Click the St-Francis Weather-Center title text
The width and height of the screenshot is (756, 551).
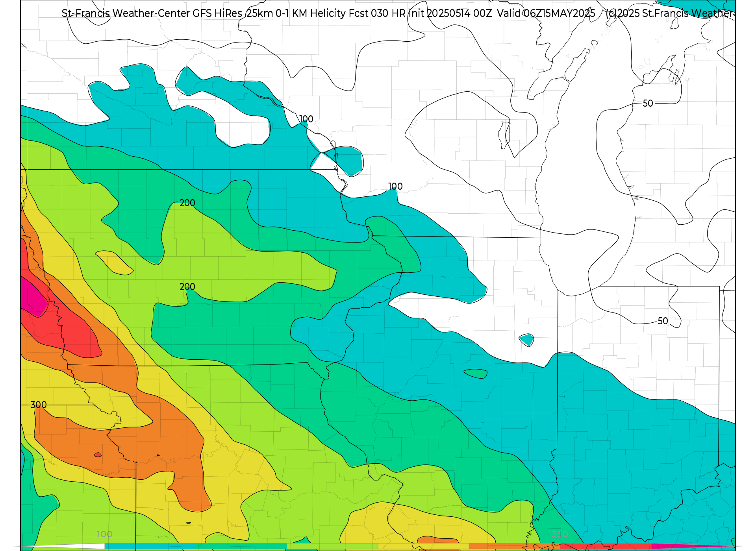(x=126, y=13)
